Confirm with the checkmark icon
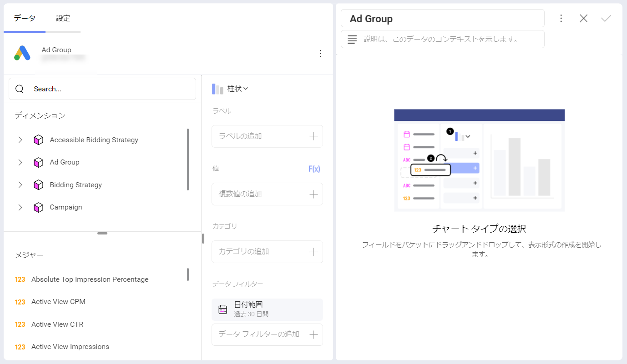The image size is (627, 364). pyautogui.click(x=606, y=18)
